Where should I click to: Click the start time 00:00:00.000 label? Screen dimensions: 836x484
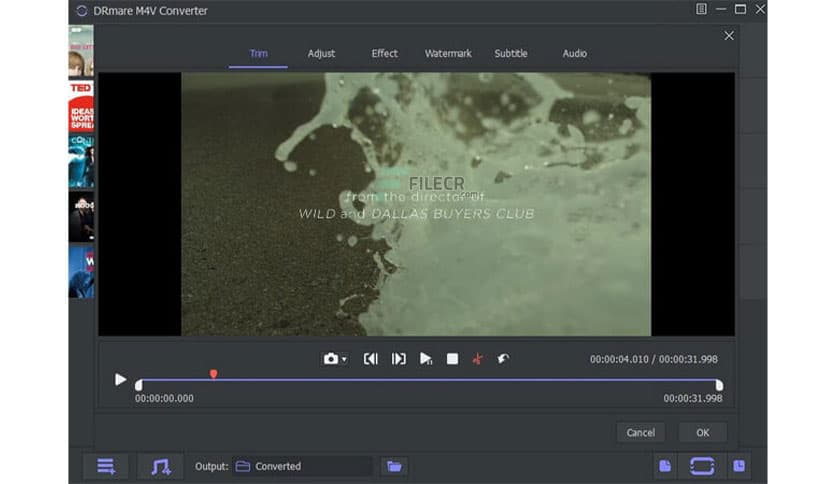coord(164,398)
